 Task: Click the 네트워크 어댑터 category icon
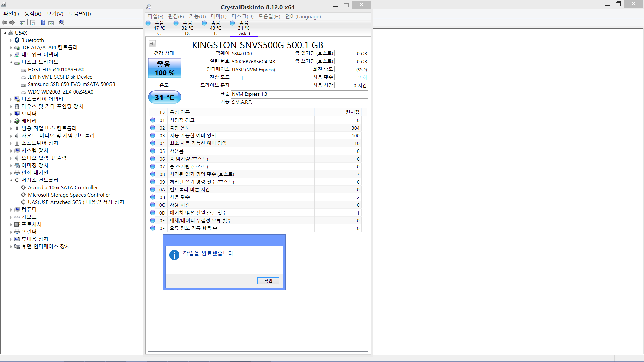[x=17, y=55]
